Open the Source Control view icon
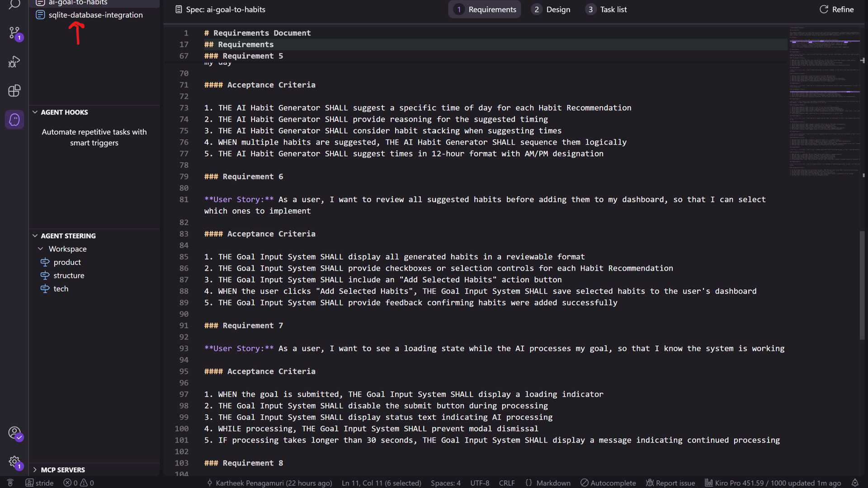 point(14,33)
